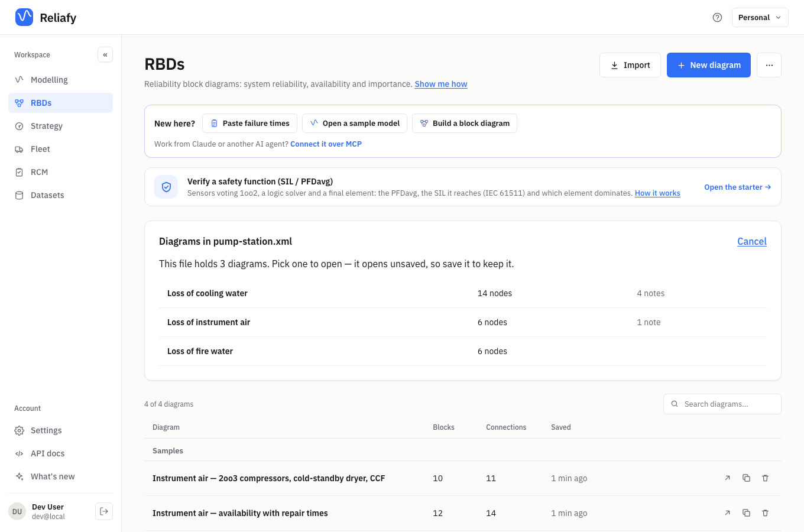Pick the Loss of cooling water diagram

click(462, 293)
